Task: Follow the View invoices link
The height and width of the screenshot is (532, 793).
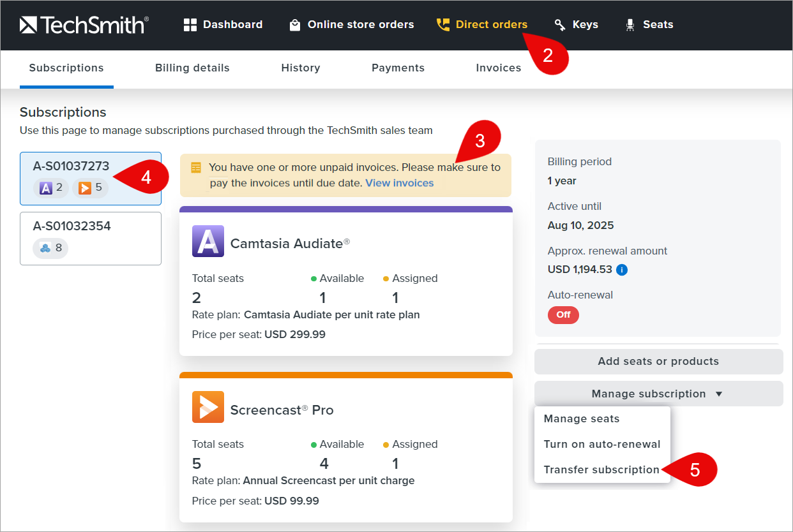Action: click(x=400, y=183)
